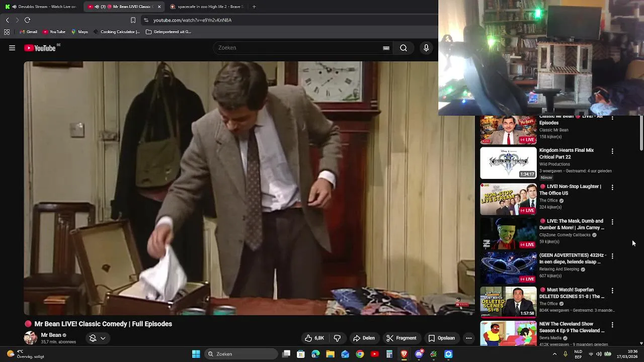This screenshot has width=644, height=362.
Task: Open The Office Non-Stop livestream thumbnail
Action: pyautogui.click(x=508, y=199)
